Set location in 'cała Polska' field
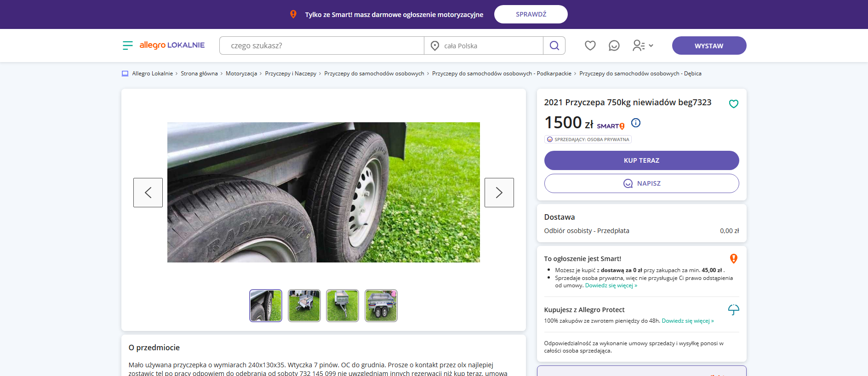This screenshot has width=868, height=376. click(484, 46)
